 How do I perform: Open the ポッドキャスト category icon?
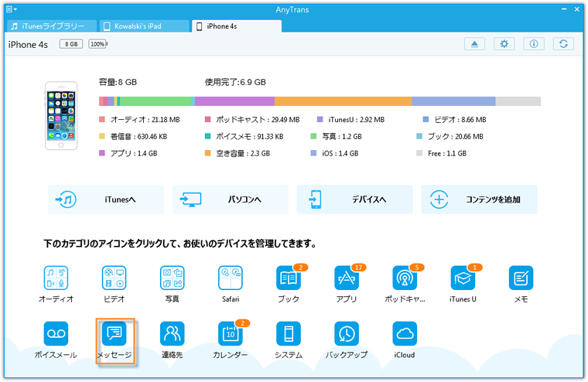405,278
